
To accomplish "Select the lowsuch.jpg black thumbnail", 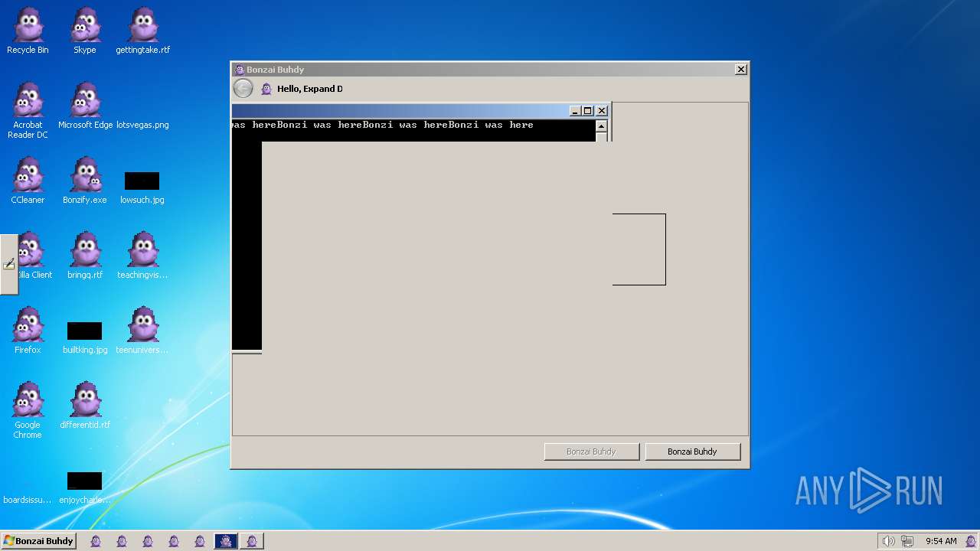I will [142, 181].
